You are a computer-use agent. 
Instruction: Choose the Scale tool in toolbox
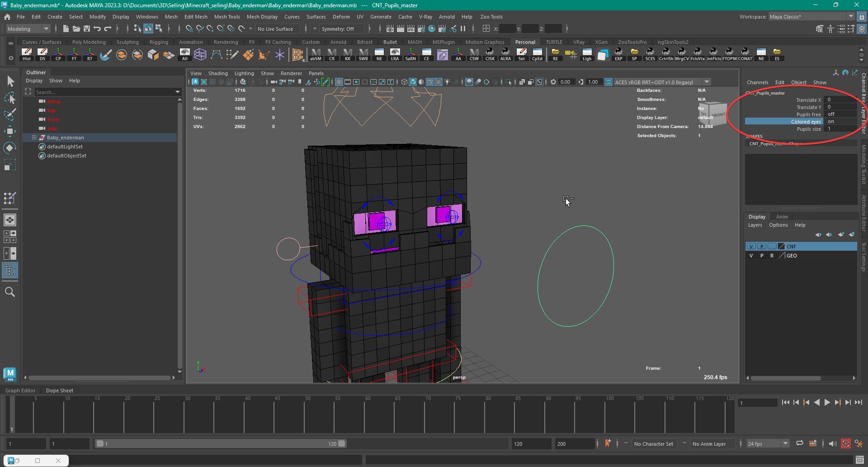10,165
